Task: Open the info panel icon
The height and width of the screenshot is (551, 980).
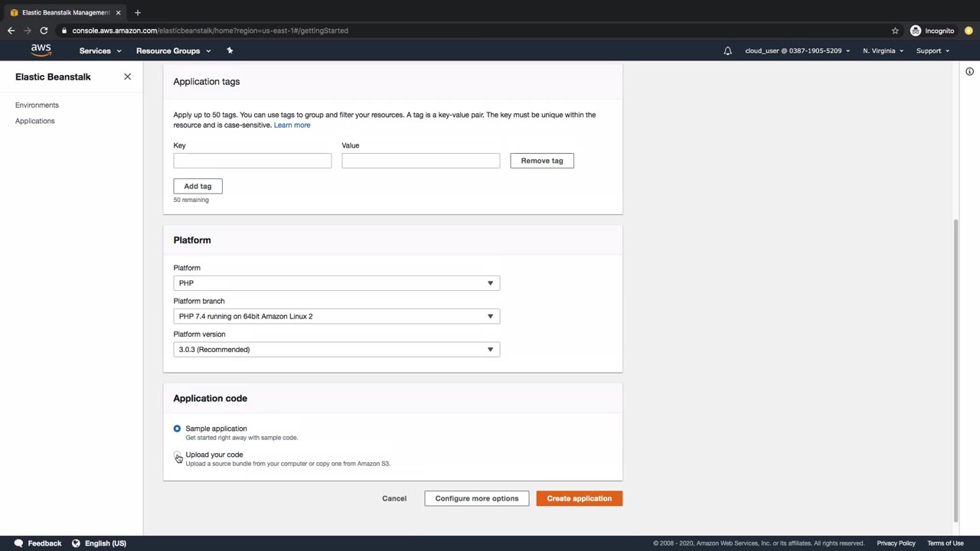Action: (x=969, y=72)
